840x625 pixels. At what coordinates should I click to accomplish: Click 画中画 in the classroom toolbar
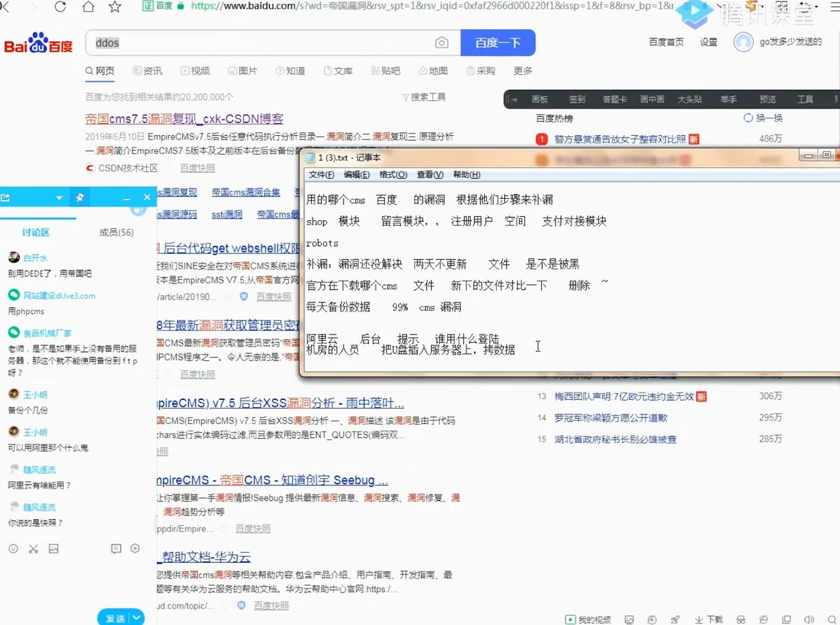(652, 99)
